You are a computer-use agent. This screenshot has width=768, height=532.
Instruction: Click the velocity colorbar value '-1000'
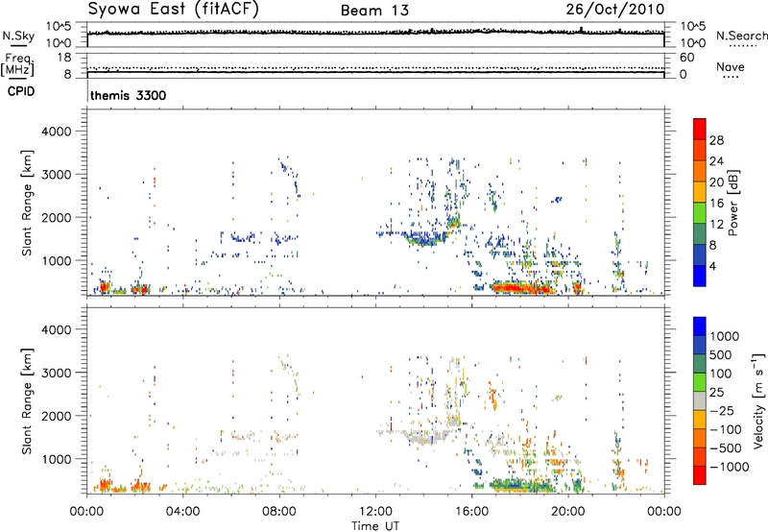tap(730, 467)
